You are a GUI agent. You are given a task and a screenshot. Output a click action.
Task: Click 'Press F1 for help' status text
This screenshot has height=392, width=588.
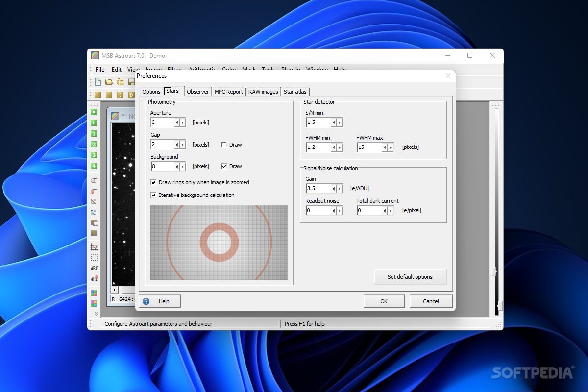pos(305,324)
